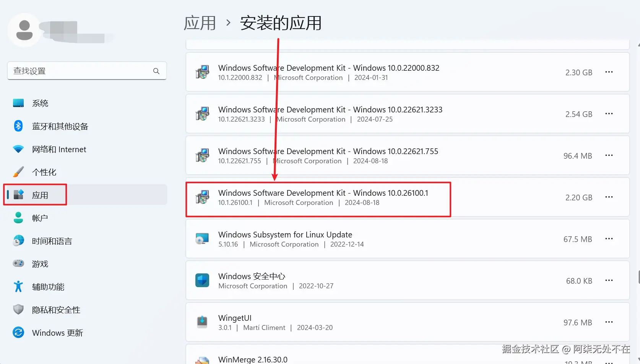Open more options for SDK 10.0.22000.832

pyautogui.click(x=609, y=72)
